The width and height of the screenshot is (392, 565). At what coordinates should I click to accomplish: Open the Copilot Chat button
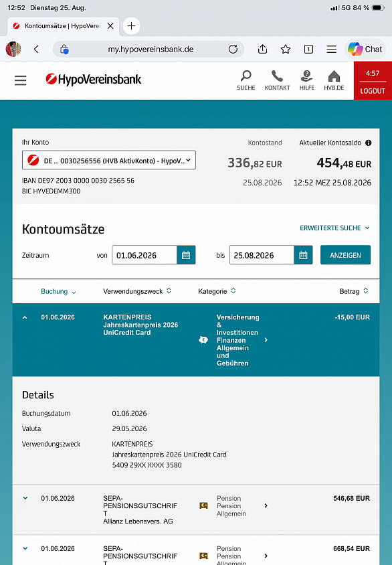[365, 49]
